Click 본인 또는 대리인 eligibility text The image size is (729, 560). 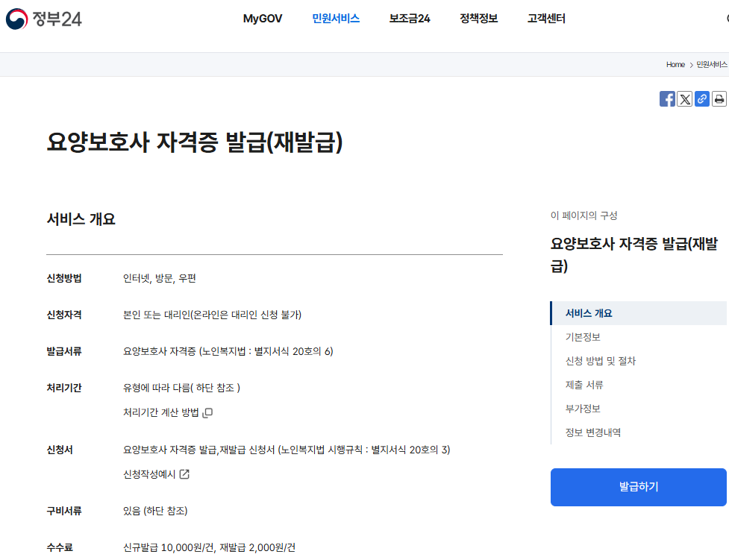pos(212,315)
